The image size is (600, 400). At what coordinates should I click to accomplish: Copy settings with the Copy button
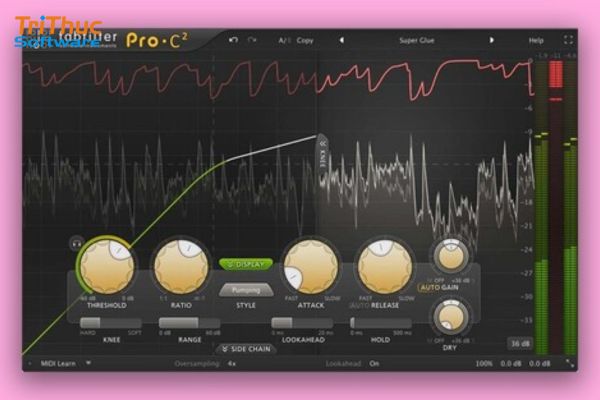click(x=305, y=40)
